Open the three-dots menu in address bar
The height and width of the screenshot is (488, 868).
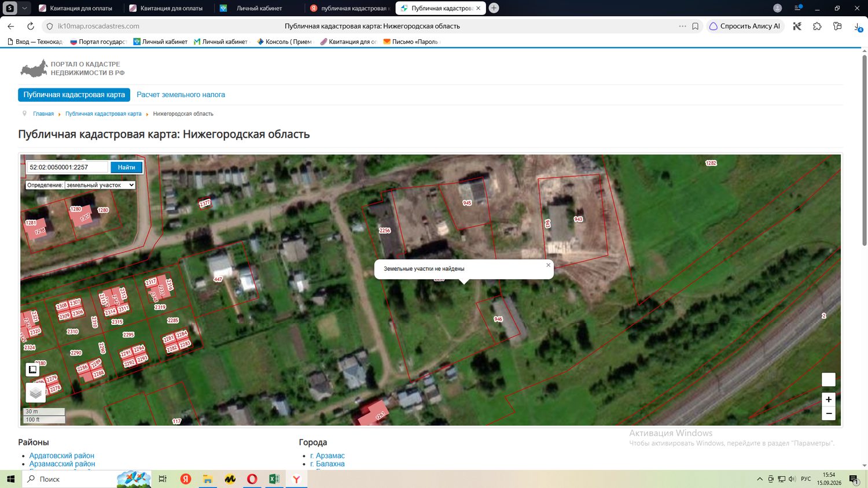(x=682, y=26)
